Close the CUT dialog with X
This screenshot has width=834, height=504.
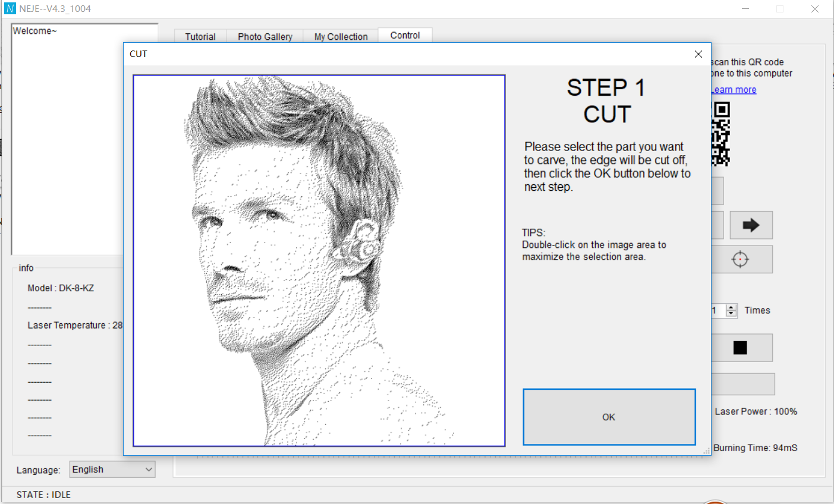[x=698, y=54]
